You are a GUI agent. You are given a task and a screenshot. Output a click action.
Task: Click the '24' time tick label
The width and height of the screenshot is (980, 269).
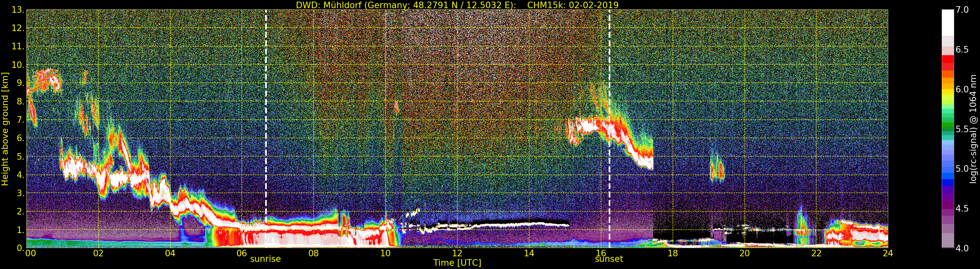(x=888, y=253)
